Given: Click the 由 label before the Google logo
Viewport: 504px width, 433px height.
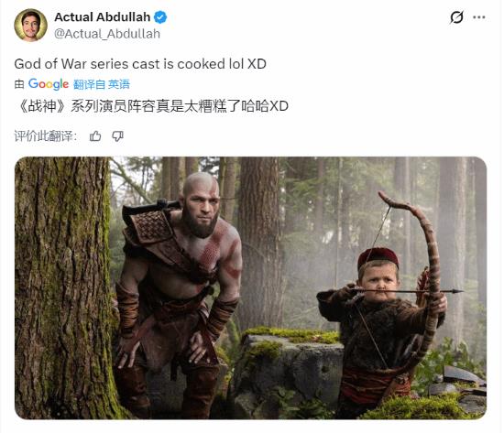Looking at the screenshot, I should [x=19, y=84].
